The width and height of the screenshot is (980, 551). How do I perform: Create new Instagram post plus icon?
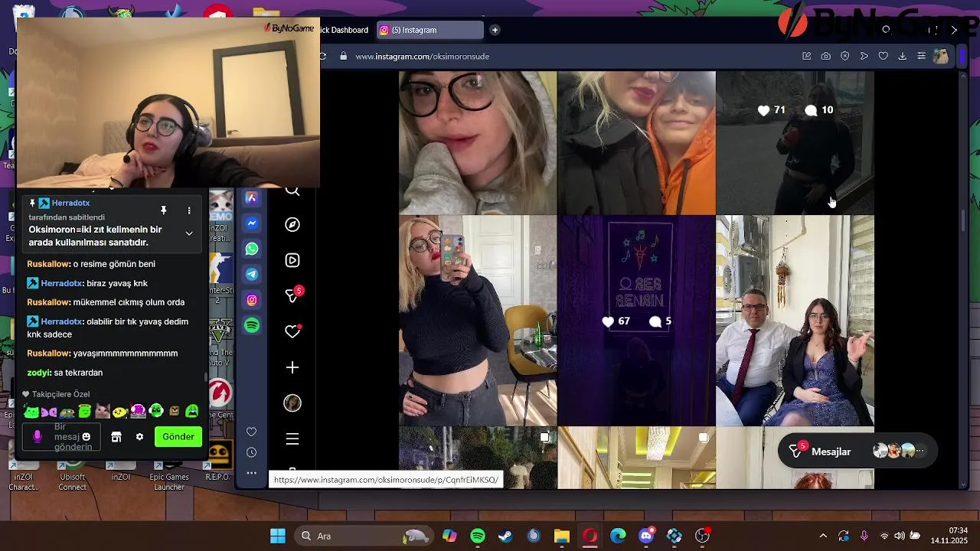tap(292, 367)
